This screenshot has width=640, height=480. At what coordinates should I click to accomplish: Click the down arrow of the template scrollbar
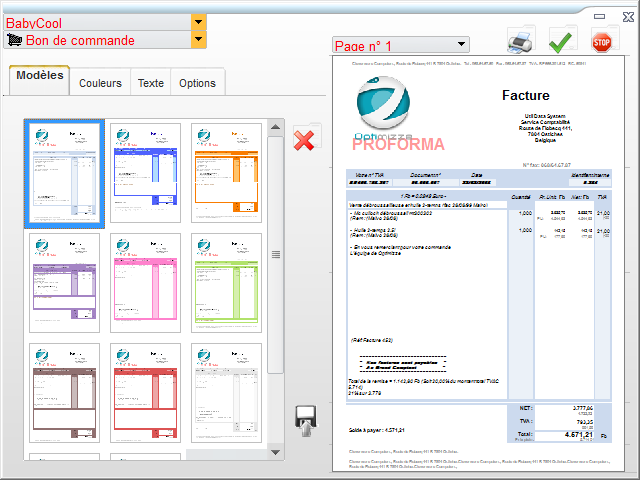276,451
